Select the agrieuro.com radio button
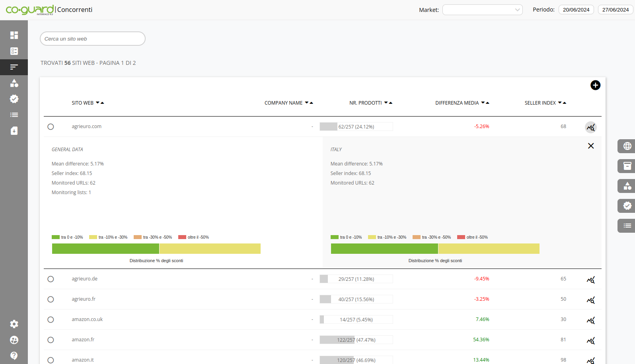 pos(51,127)
